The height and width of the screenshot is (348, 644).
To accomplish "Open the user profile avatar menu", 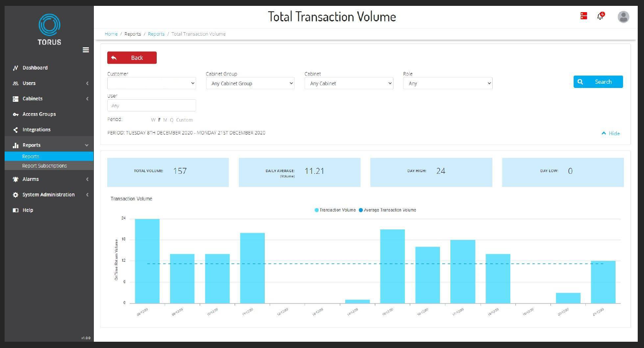I will pyautogui.click(x=623, y=17).
